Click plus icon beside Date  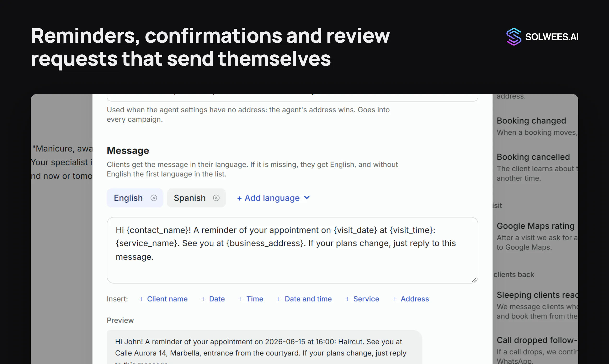tap(203, 299)
